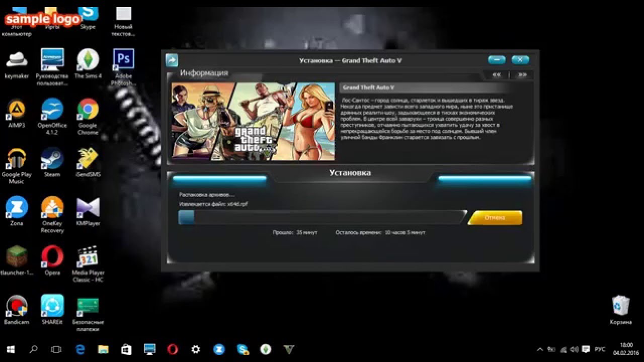This screenshot has height=362, width=644.
Task: Click the installation progress bar
Action: (x=322, y=217)
